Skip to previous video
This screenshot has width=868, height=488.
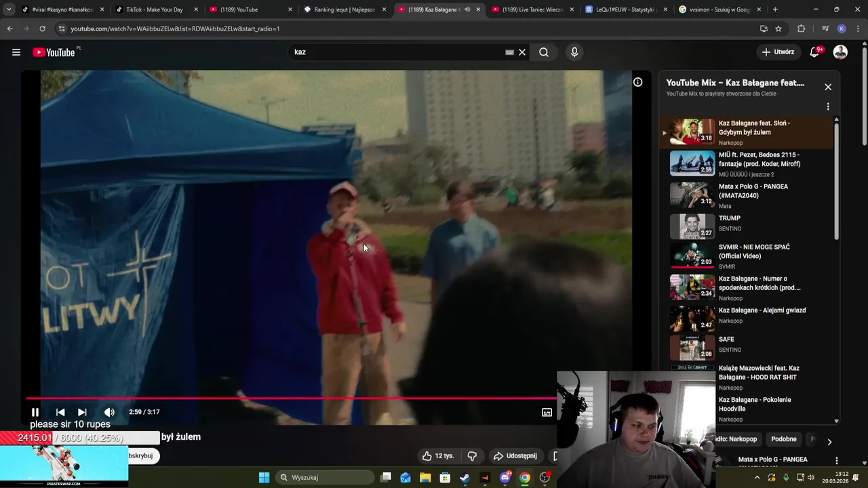point(60,412)
